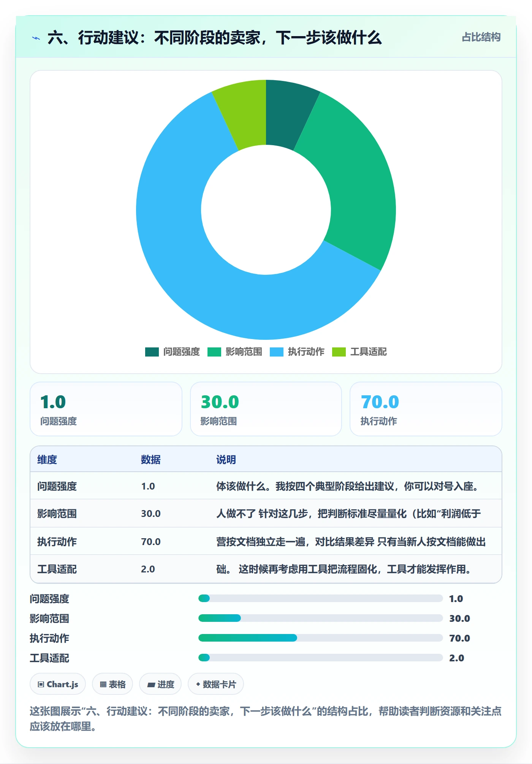Click the Chart.js tag pill
The image size is (532, 764).
pos(58,684)
